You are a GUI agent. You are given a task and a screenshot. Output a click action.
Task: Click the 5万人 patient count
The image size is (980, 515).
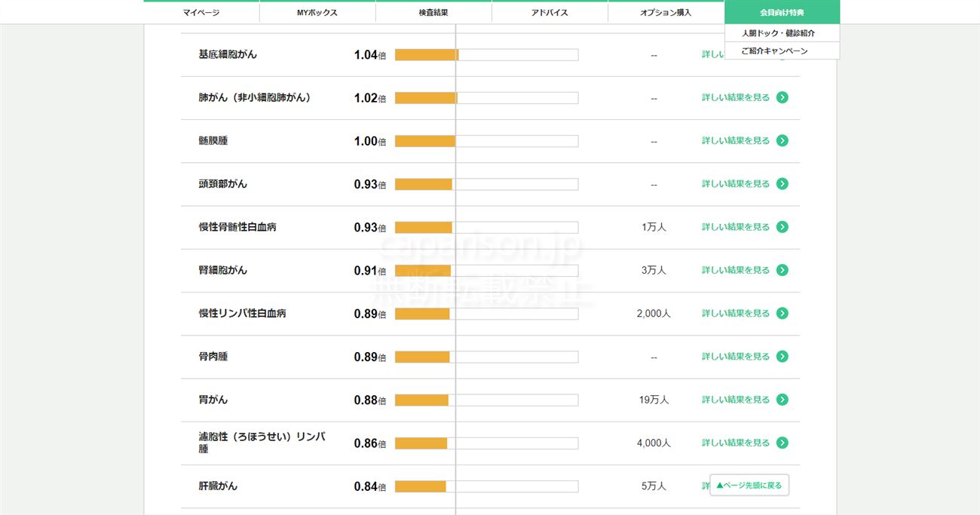tap(654, 486)
